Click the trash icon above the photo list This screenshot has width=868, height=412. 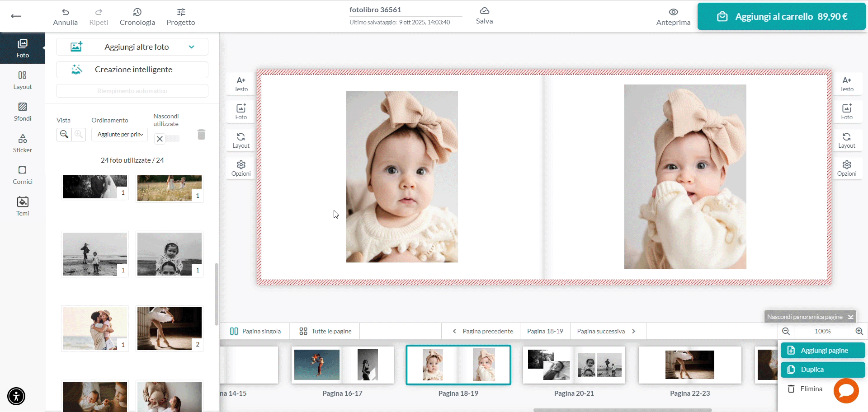click(202, 134)
